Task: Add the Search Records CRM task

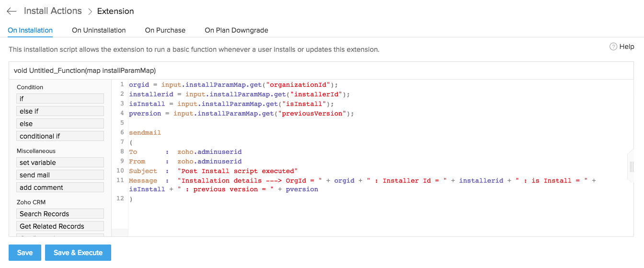Action: [x=60, y=214]
